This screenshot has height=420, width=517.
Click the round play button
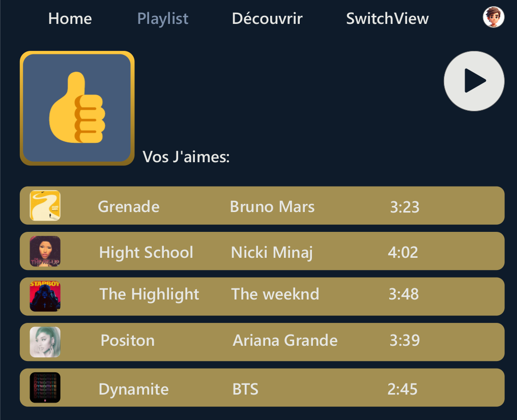pos(474,81)
